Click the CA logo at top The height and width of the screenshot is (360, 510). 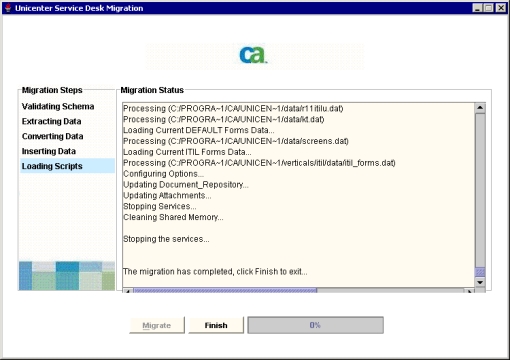coord(253,55)
